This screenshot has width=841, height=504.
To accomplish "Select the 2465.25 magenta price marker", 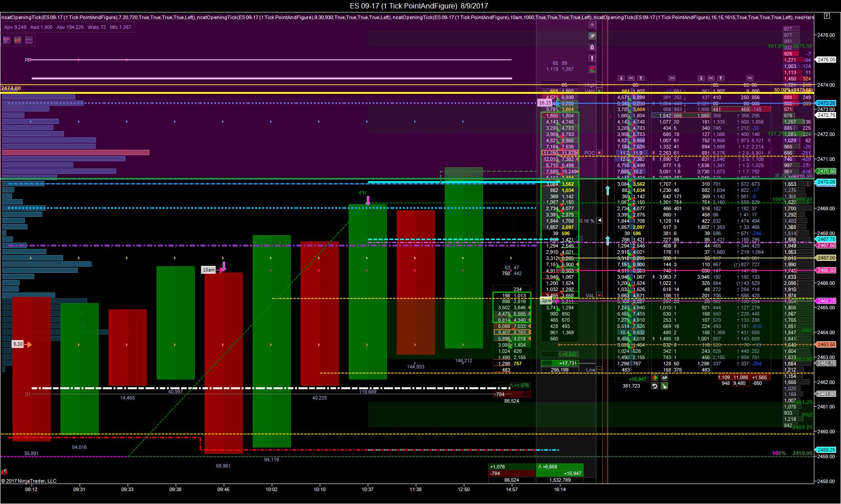I will 826,301.
